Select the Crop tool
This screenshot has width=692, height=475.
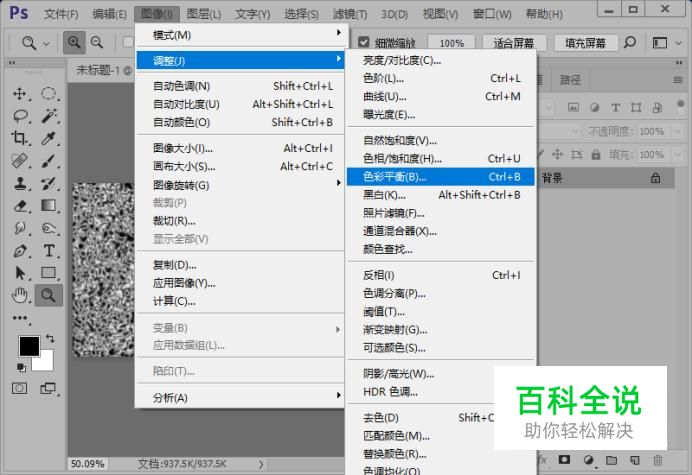19,138
